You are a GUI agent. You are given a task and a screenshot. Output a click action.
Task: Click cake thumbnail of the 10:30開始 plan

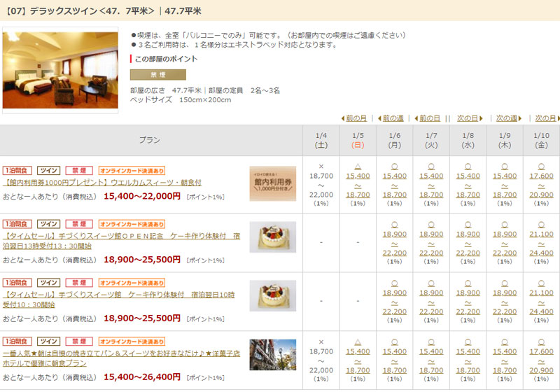pyautogui.click(x=273, y=295)
